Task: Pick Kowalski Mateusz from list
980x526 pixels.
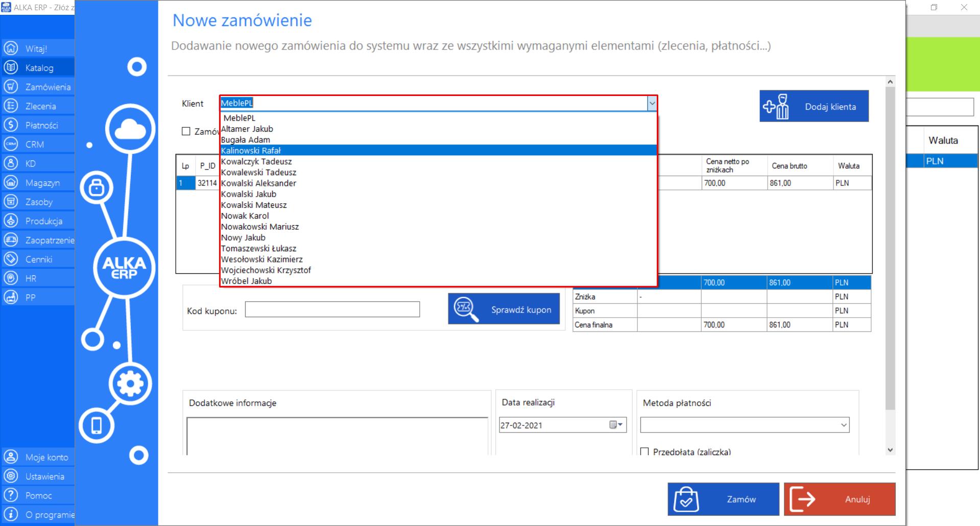Action: click(438, 205)
